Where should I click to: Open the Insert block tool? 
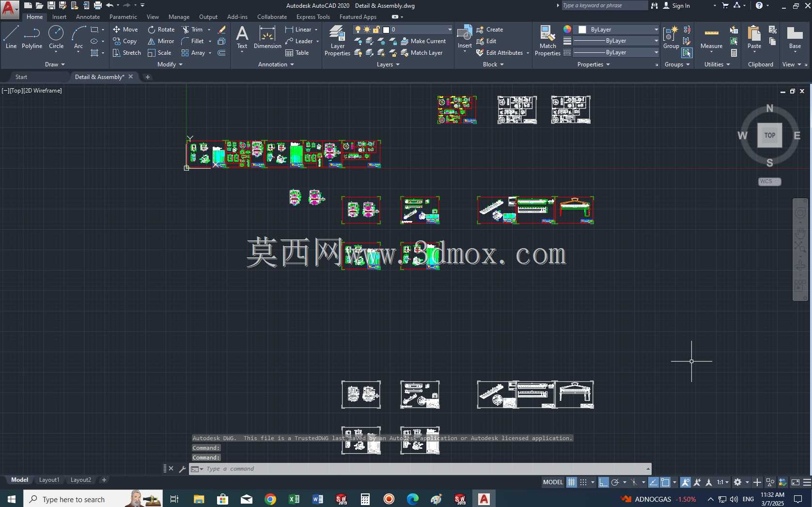465,37
